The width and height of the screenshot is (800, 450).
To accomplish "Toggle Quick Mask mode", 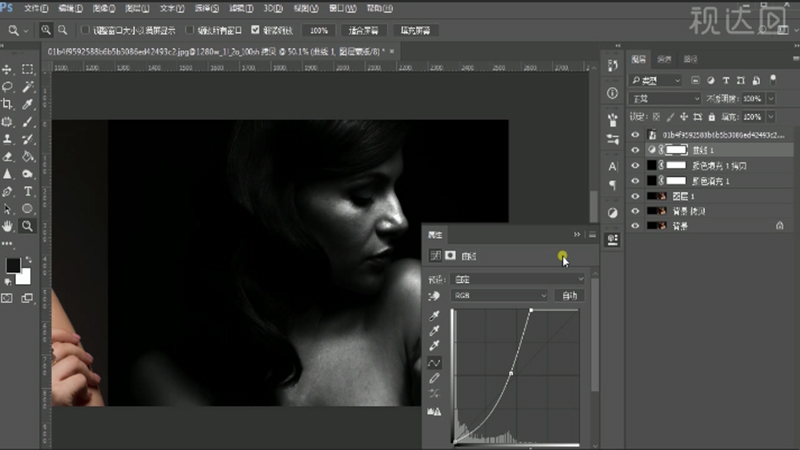I will pos(7,298).
